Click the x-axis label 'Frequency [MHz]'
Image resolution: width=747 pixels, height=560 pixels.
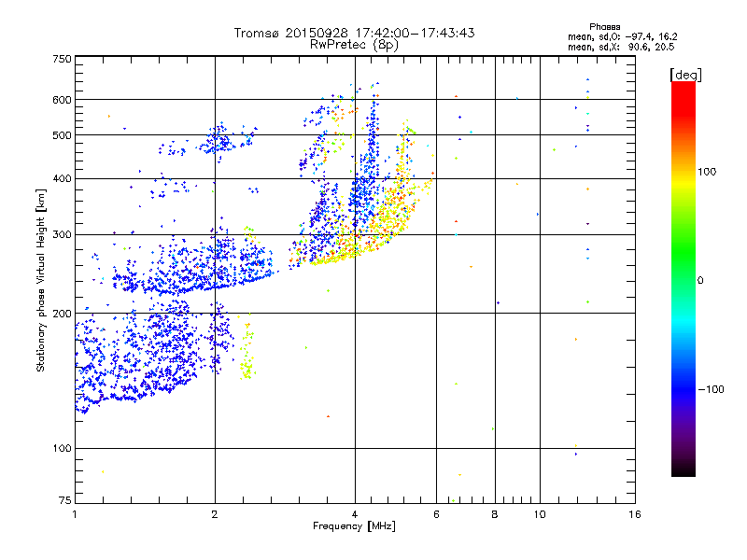point(354,526)
